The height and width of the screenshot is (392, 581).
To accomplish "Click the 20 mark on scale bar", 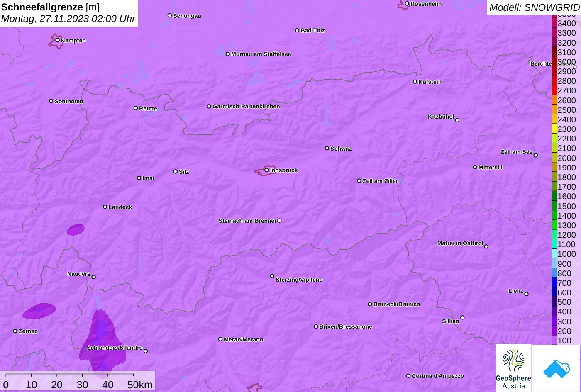I will click(x=57, y=385).
